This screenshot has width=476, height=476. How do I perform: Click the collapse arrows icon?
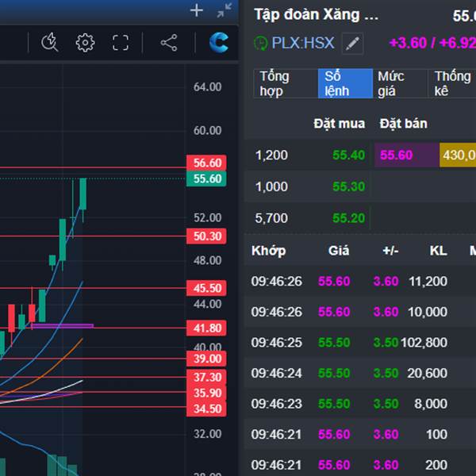click(225, 10)
